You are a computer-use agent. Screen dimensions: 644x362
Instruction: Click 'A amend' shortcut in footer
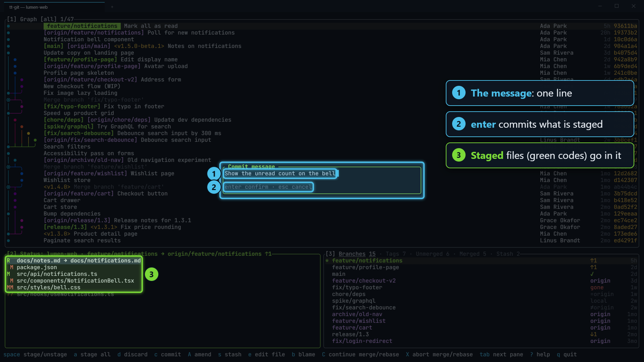[200, 354]
